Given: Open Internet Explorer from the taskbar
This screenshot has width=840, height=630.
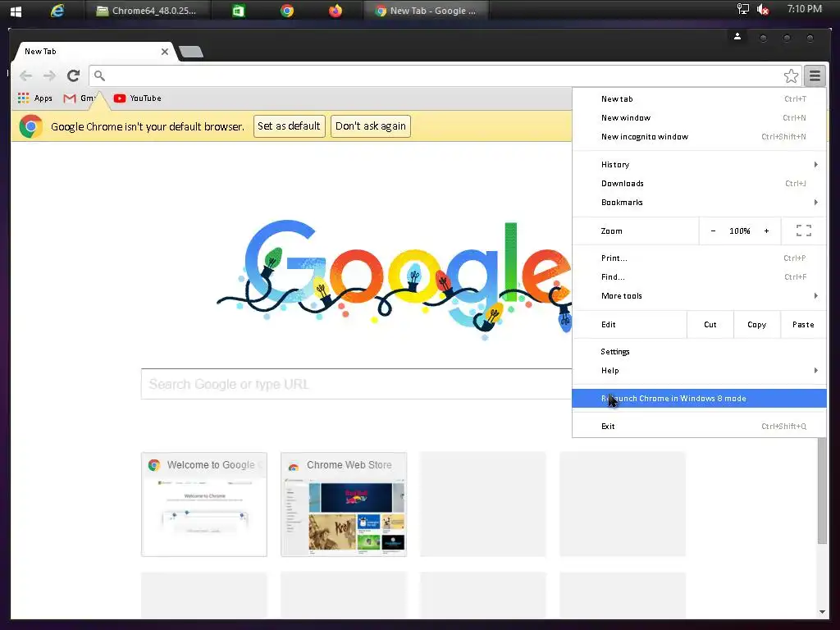Looking at the screenshot, I should 57,11.
